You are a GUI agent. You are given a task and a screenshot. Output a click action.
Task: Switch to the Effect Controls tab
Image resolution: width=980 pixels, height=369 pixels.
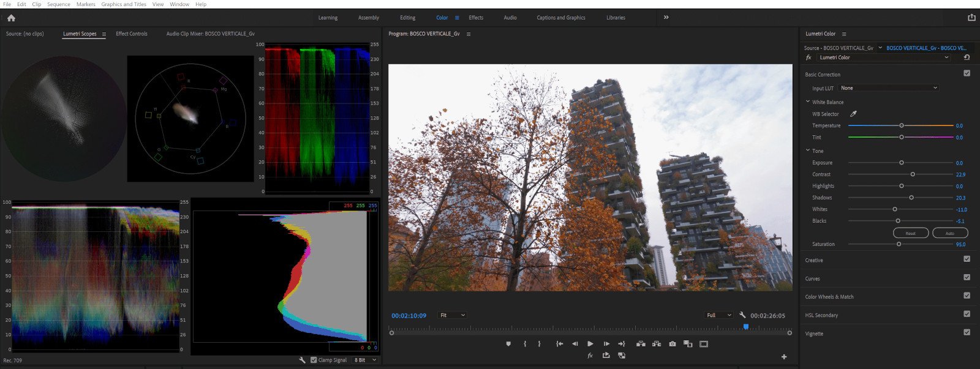(132, 34)
